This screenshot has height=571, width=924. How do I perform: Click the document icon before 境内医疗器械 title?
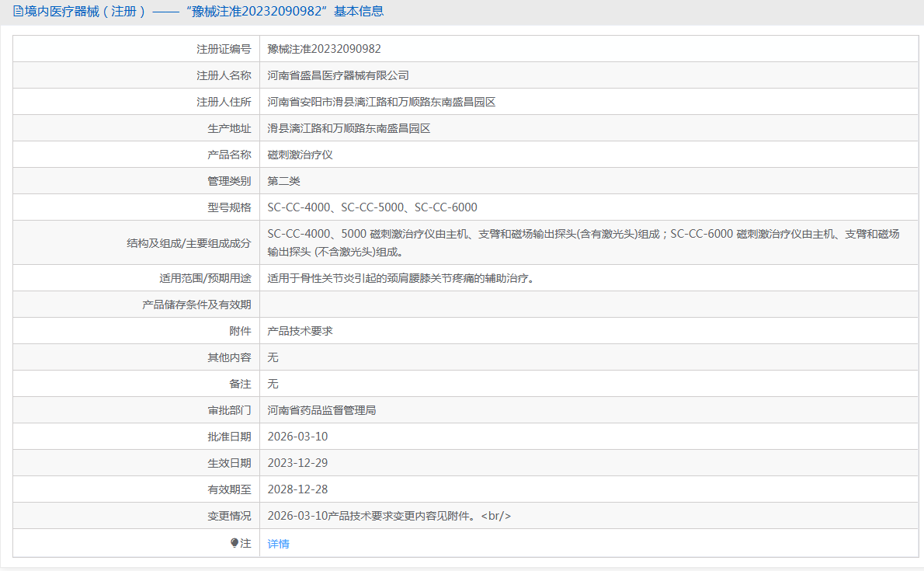19,11
